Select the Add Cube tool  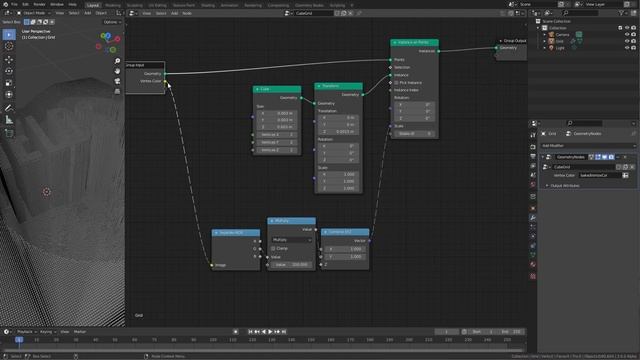[9, 133]
